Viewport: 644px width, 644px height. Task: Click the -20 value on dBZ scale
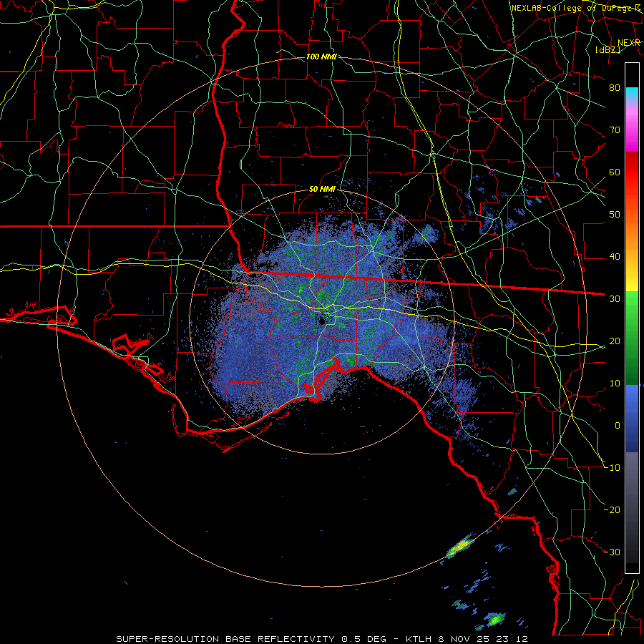[x=612, y=510]
